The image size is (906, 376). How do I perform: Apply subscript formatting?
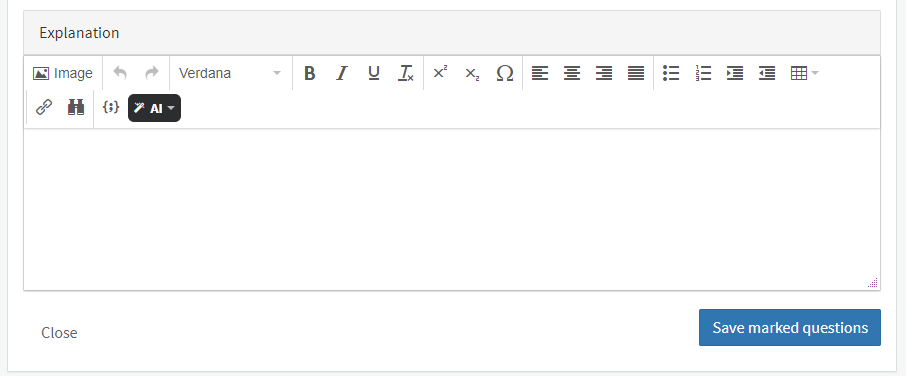coord(473,73)
